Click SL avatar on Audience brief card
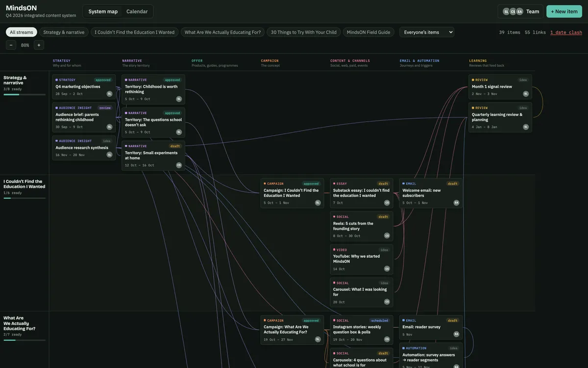The image size is (588, 368). [109, 127]
